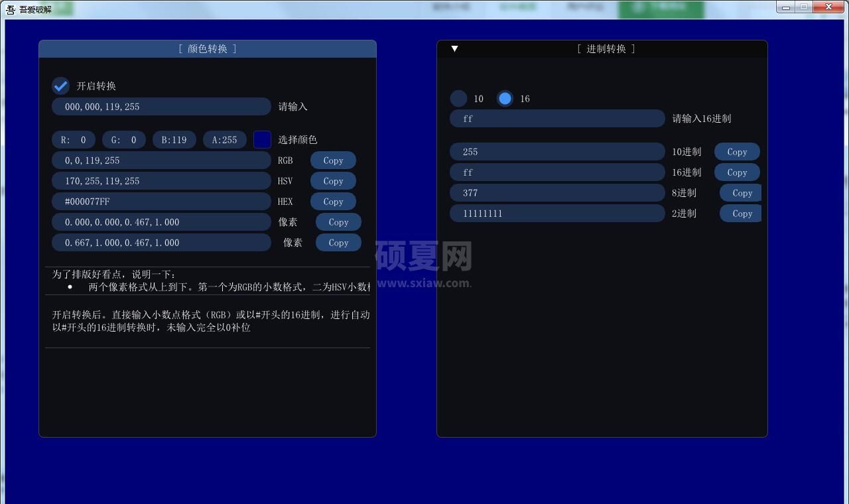The width and height of the screenshot is (849, 504).
Task: Click the RGB field 0,0,119,255
Action: [161, 160]
